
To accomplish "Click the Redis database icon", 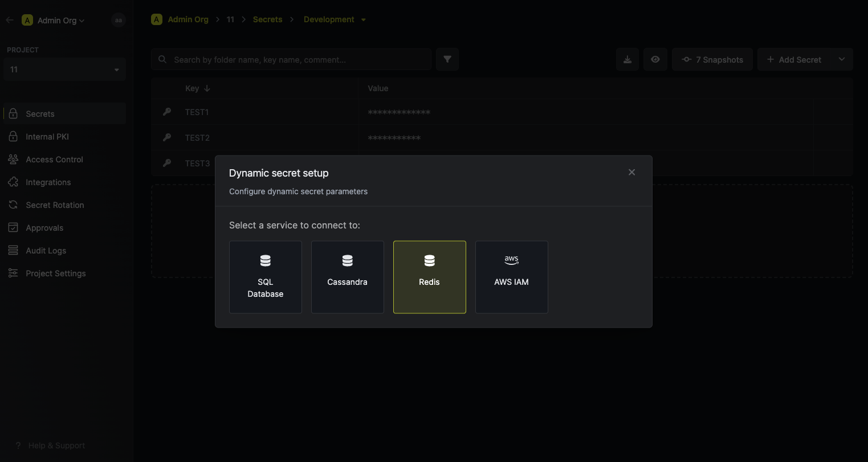I will coord(430,260).
